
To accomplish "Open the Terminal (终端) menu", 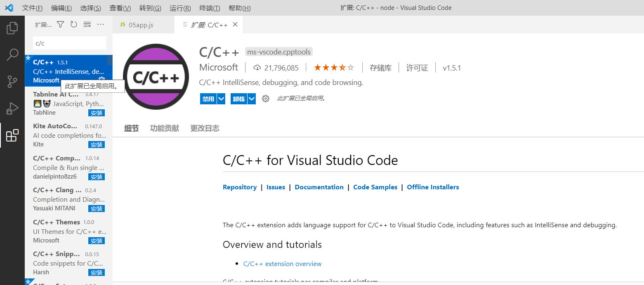I will pyautogui.click(x=210, y=8).
